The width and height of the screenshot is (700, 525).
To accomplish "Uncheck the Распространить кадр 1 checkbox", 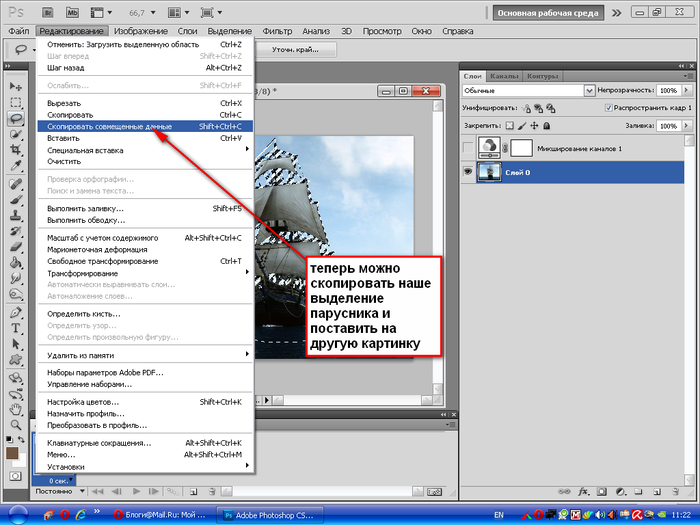I will pyautogui.click(x=610, y=107).
